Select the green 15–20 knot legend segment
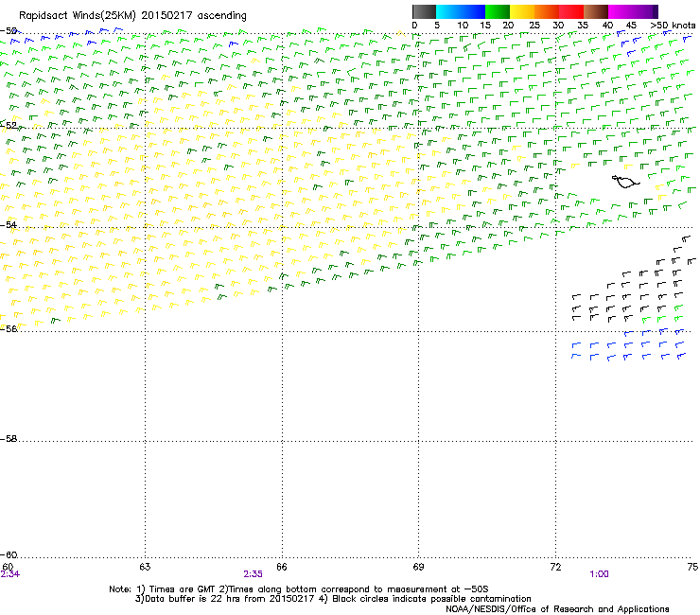The height and width of the screenshot is (615, 700). [x=498, y=11]
